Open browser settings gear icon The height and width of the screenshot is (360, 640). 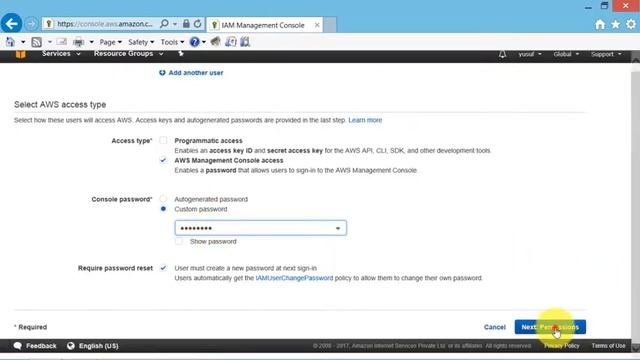pyautogui.click(x=631, y=24)
